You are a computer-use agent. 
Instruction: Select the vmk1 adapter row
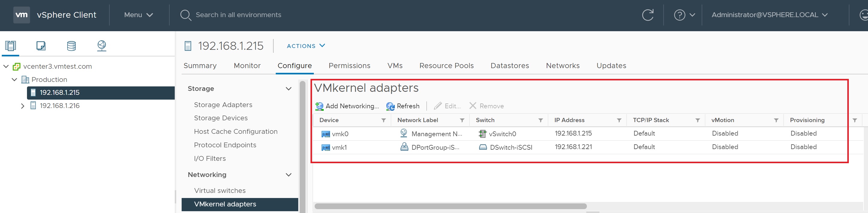click(339, 147)
